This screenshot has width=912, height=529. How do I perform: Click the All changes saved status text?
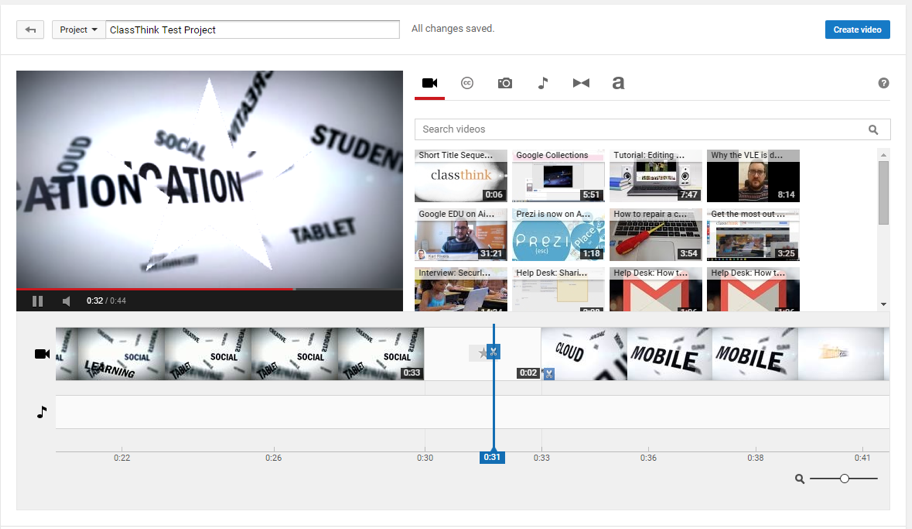coord(453,28)
